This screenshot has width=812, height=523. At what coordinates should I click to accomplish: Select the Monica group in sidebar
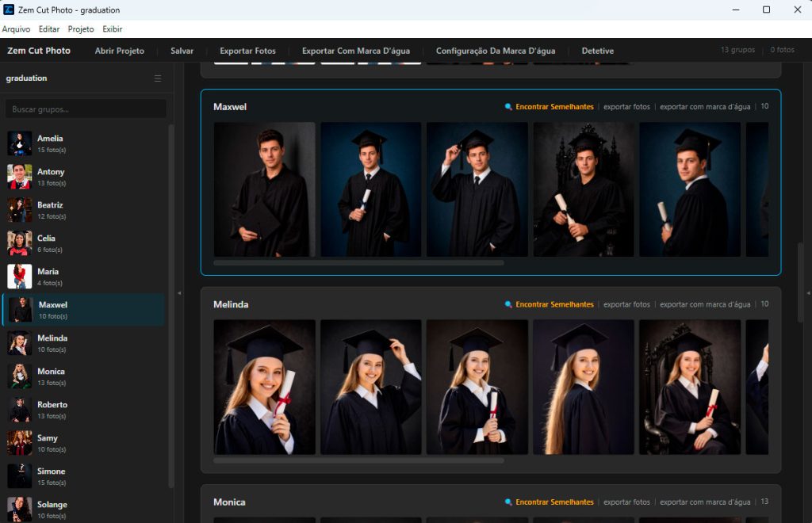[84, 376]
